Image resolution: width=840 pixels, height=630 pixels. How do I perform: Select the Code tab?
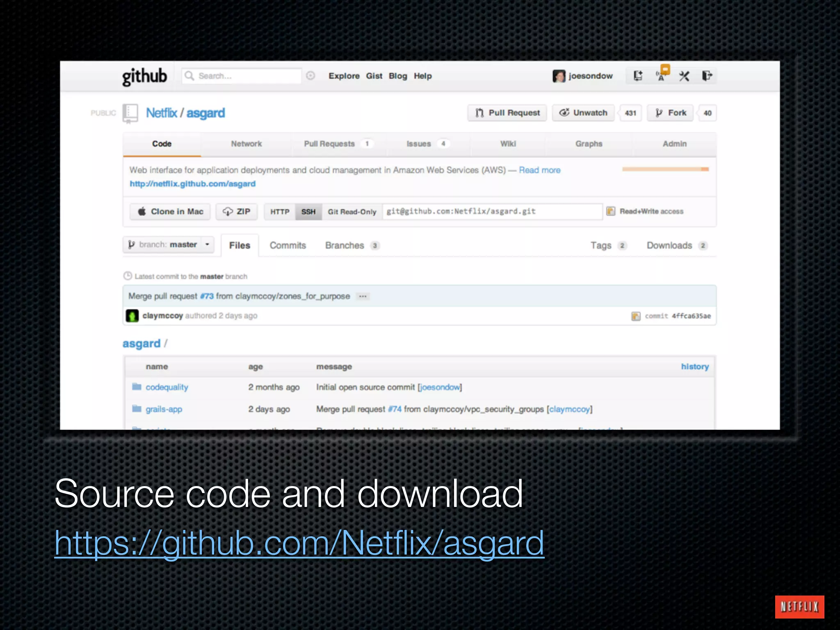click(x=162, y=144)
